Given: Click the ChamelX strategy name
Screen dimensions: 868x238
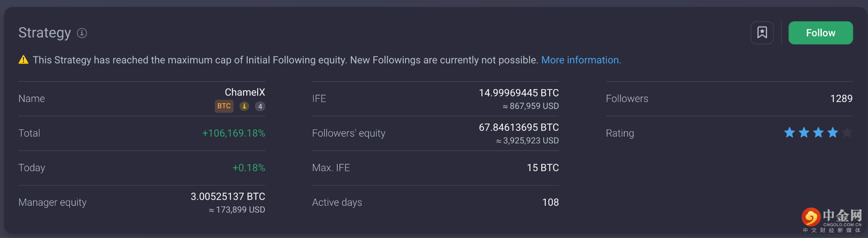Looking at the screenshot, I should pos(245,92).
